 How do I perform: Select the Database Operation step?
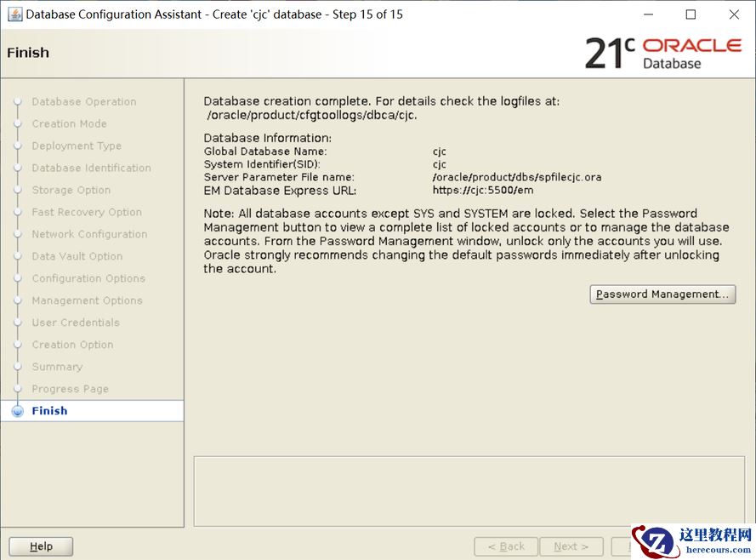pos(84,102)
